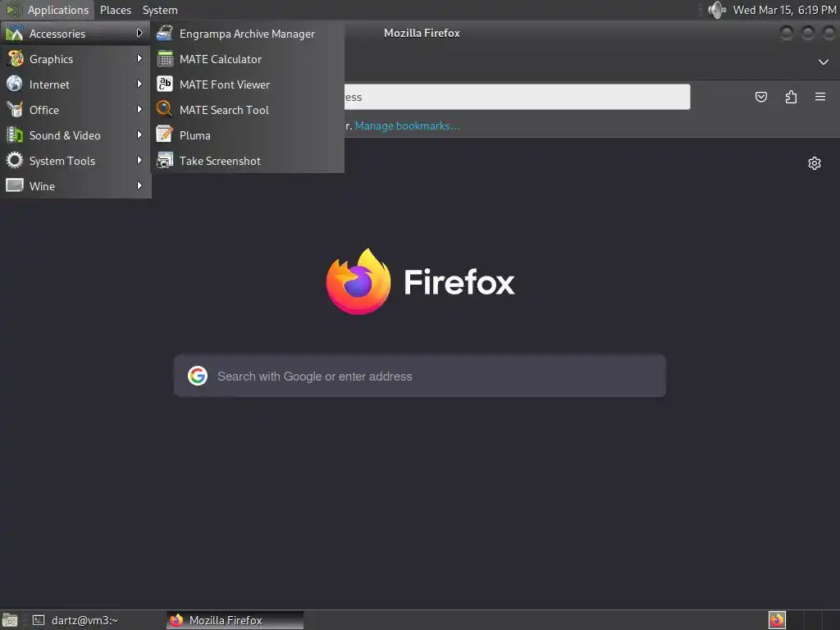Open the Office category
The height and width of the screenshot is (630, 840).
(75, 110)
